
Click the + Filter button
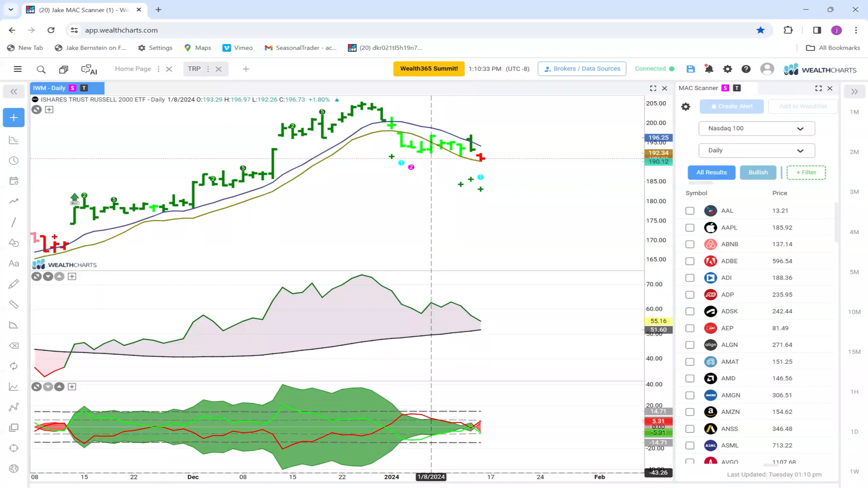806,172
